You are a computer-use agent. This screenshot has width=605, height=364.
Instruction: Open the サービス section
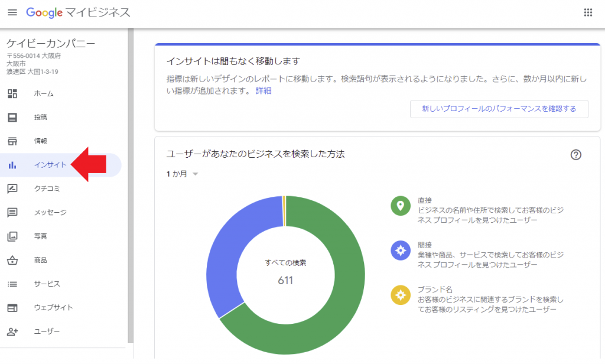61,284
